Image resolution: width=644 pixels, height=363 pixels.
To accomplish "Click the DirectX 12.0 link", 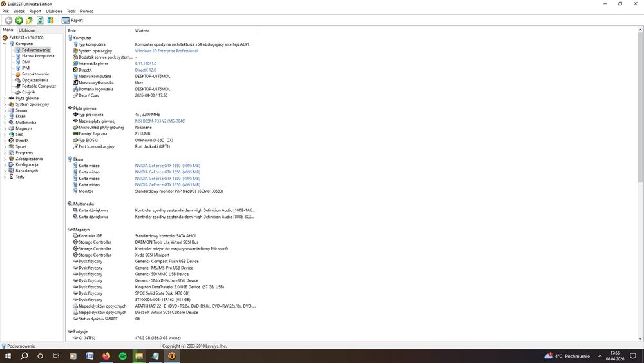I will point(146,70).
